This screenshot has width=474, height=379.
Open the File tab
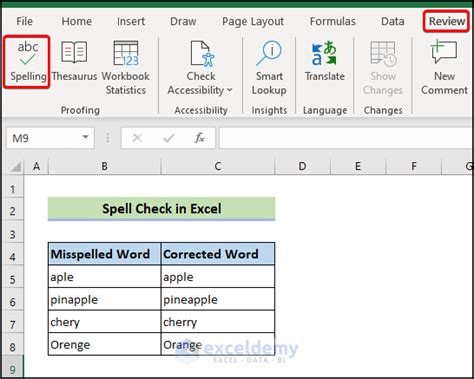24,21
